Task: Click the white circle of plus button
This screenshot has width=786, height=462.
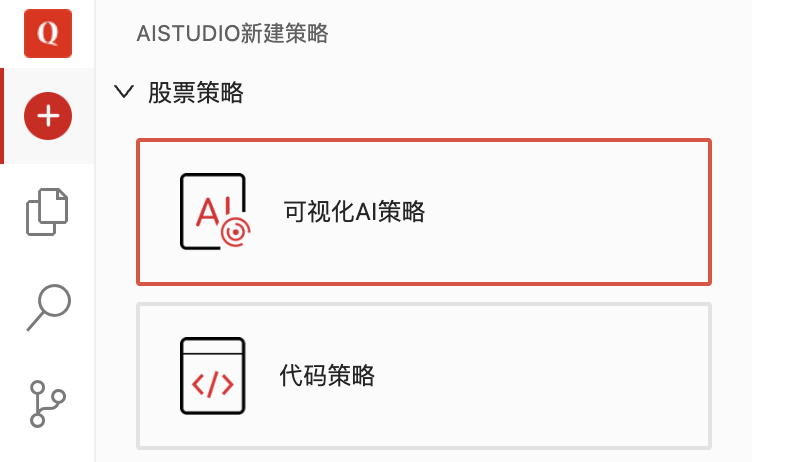Action: [x=48, y=116]
